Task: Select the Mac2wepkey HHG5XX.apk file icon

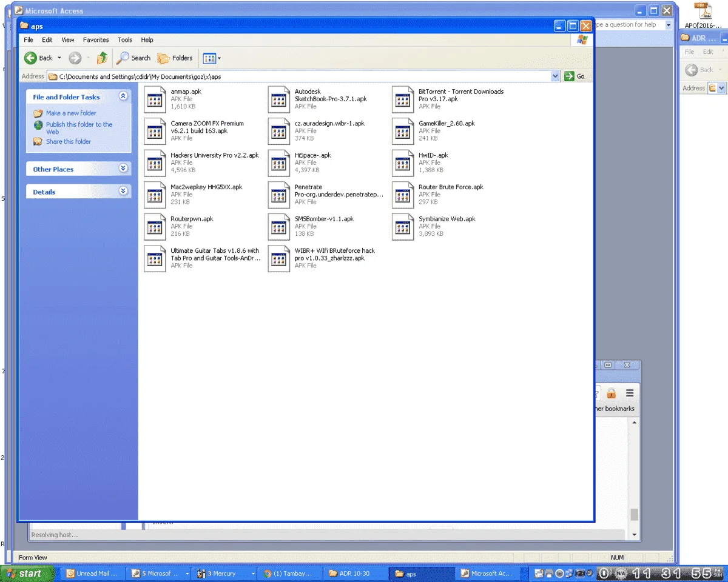Action: click(155, 195)
